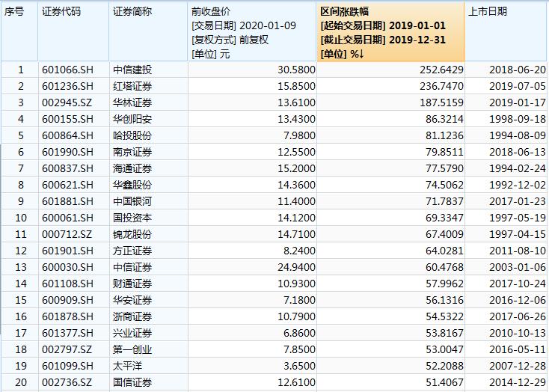Click the 51.4067 gain value

click(444, 382)
